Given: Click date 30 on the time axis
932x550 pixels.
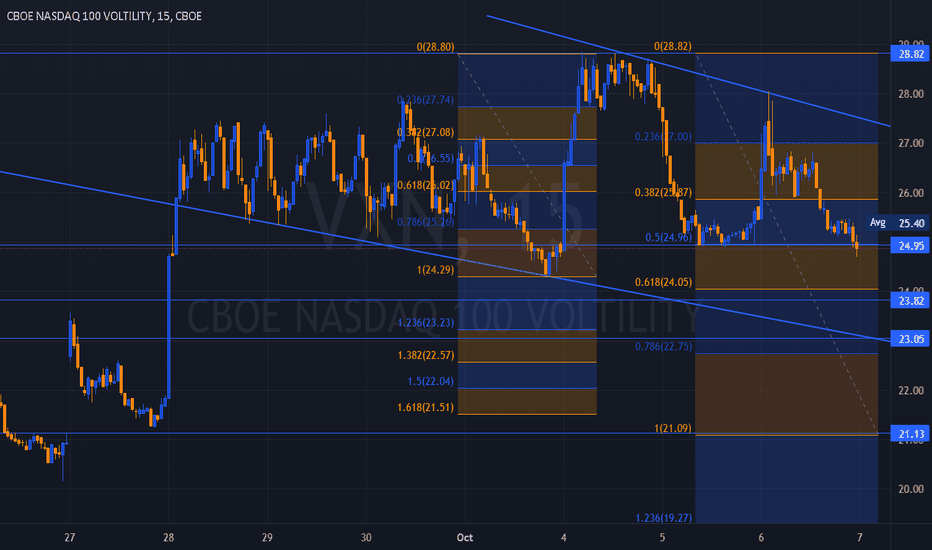Looking at the screenshot, I should tap(366, 538).
